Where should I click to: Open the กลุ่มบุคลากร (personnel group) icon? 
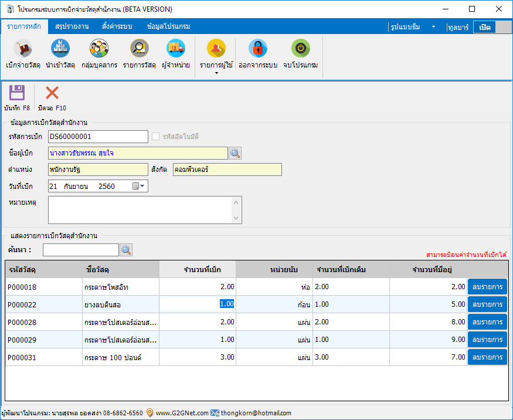(x=99, y=49)
